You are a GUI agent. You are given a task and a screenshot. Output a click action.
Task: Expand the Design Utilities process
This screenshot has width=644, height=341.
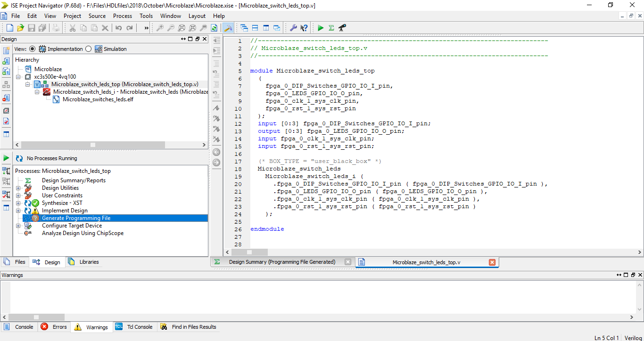click(x=18, y=188)
